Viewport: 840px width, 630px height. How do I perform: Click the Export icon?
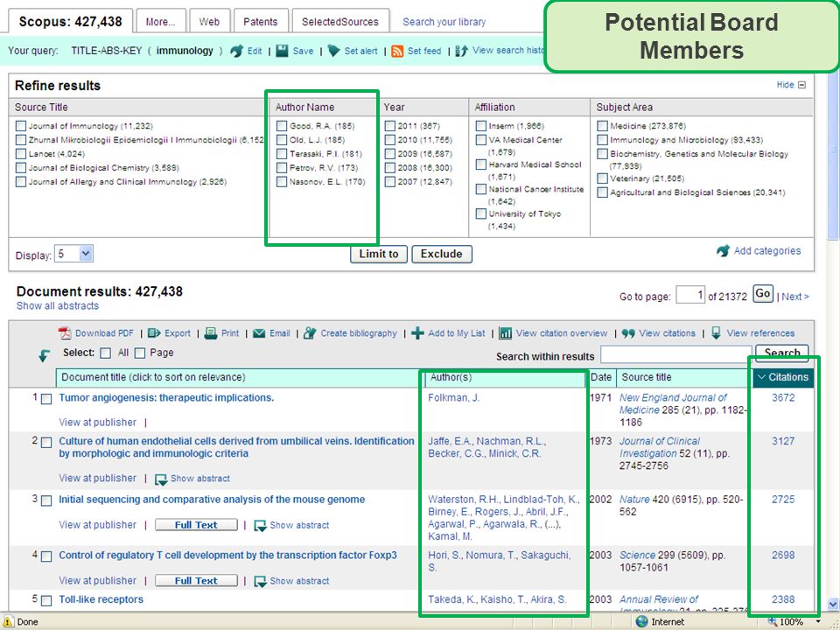pos(154,333)
